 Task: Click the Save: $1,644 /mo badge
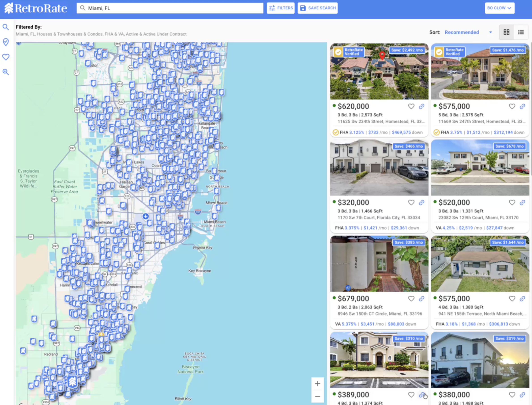click(x=508, y=243)
